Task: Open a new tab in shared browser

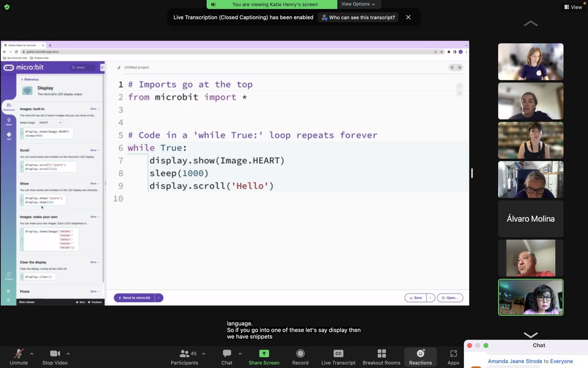Action: [50, 45]
